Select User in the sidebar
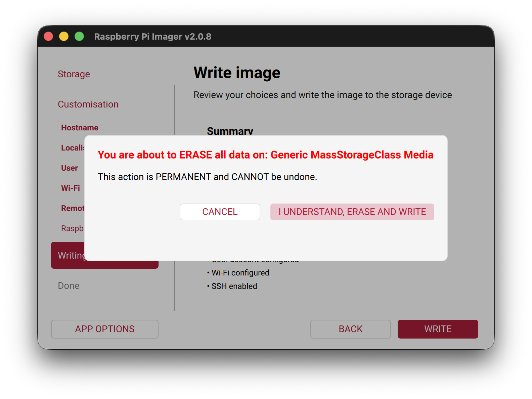 click(x=70, y=168)
